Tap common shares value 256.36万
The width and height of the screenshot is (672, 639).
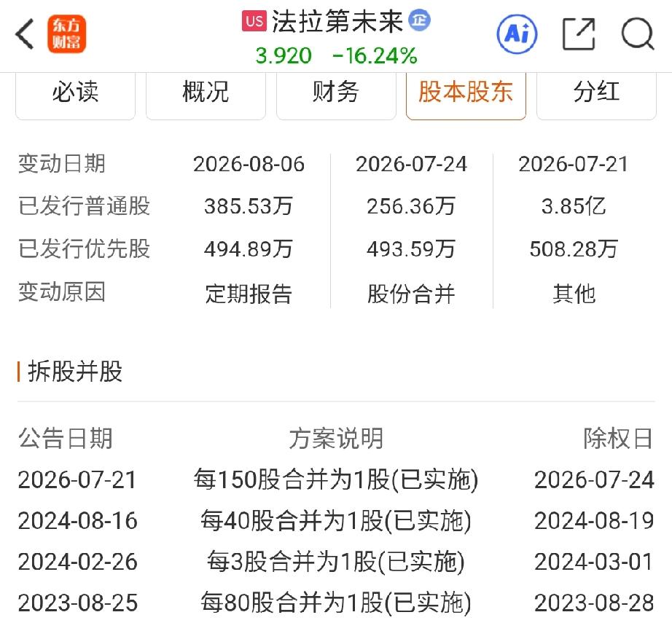(411, 206)
